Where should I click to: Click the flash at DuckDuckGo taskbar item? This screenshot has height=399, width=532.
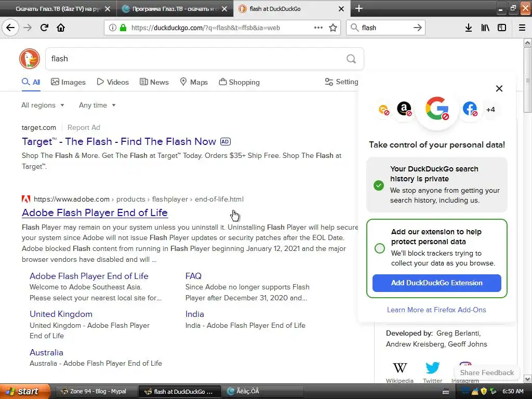pos(180,392)
